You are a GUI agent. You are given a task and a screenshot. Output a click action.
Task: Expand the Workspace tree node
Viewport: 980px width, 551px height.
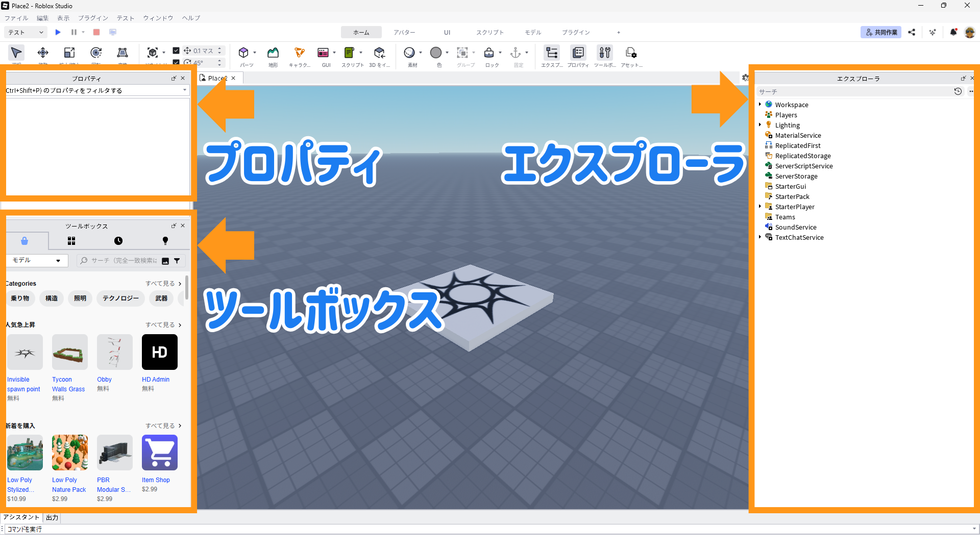click(760, 105)
